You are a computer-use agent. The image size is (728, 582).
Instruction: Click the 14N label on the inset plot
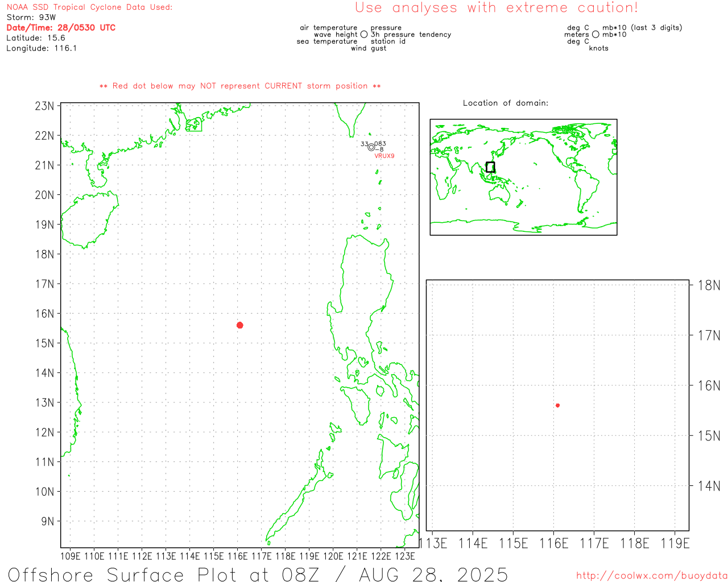pyautogui.click(x=709, y=486)
